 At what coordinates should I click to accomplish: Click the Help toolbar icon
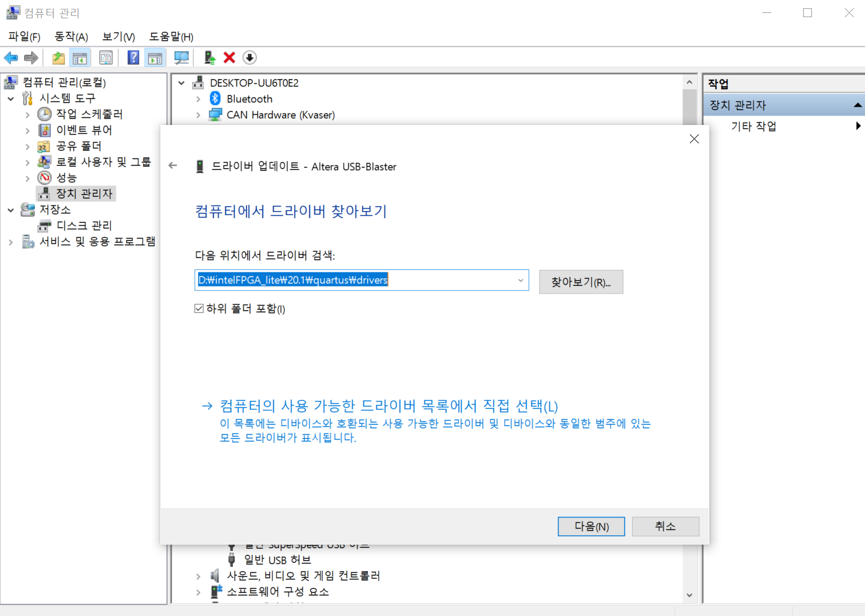(x=133, y=57)
